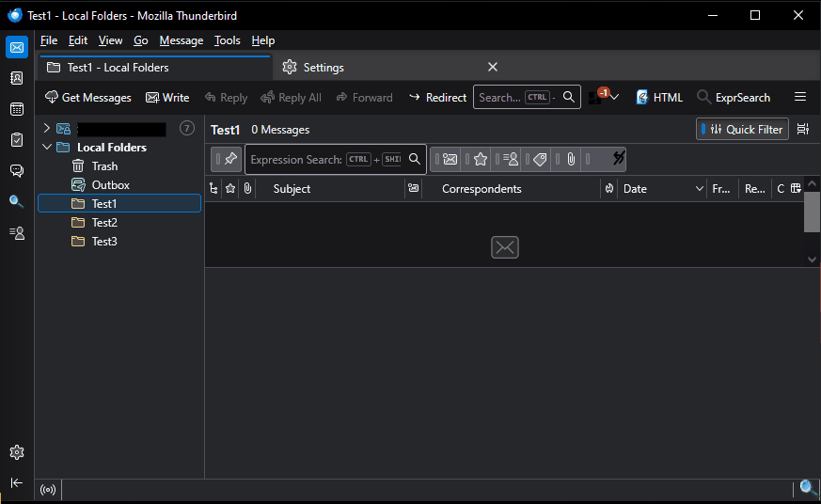Viewport: 821px width, 504px height.
Task: Write a new message
Action: 167,98
